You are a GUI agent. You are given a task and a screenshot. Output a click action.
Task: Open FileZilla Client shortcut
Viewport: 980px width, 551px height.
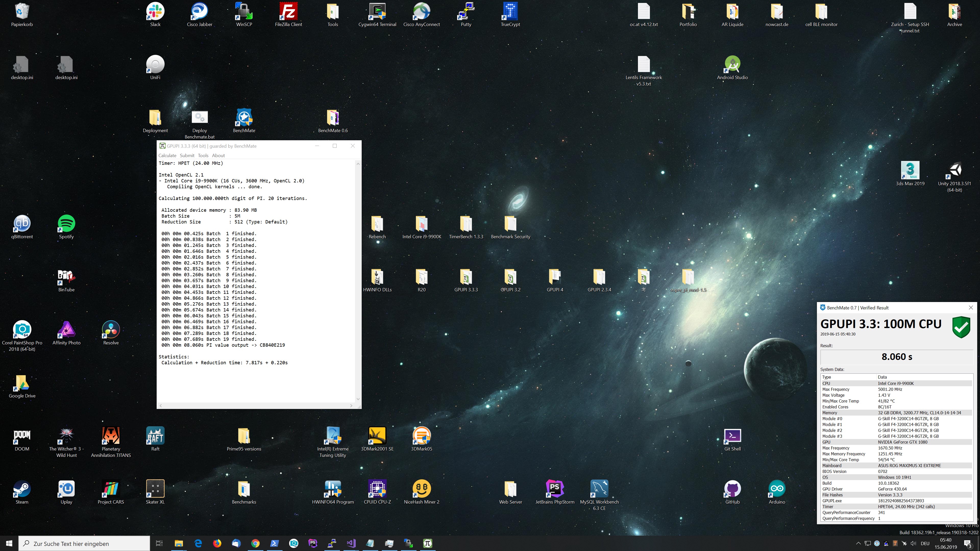288,15
